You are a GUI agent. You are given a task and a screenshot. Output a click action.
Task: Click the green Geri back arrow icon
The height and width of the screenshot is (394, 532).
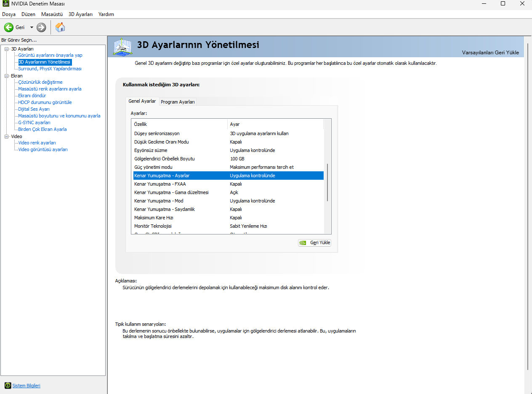(8, 27)
